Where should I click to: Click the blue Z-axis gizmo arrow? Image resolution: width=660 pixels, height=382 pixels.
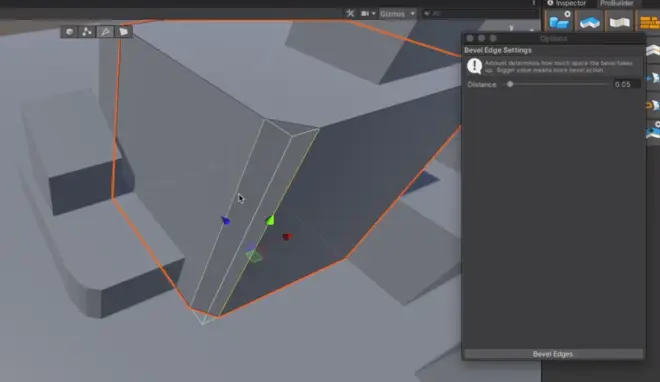226,220
